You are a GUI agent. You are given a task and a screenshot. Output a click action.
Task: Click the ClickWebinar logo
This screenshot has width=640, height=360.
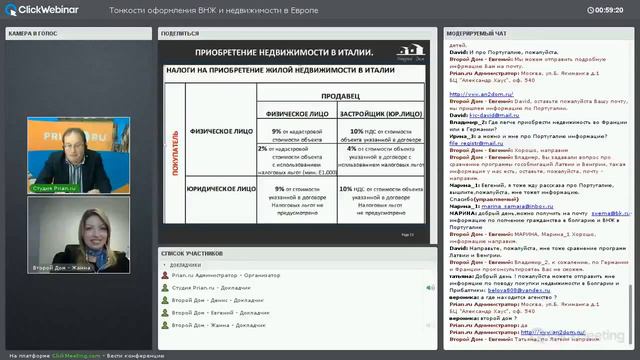point(42,10)
